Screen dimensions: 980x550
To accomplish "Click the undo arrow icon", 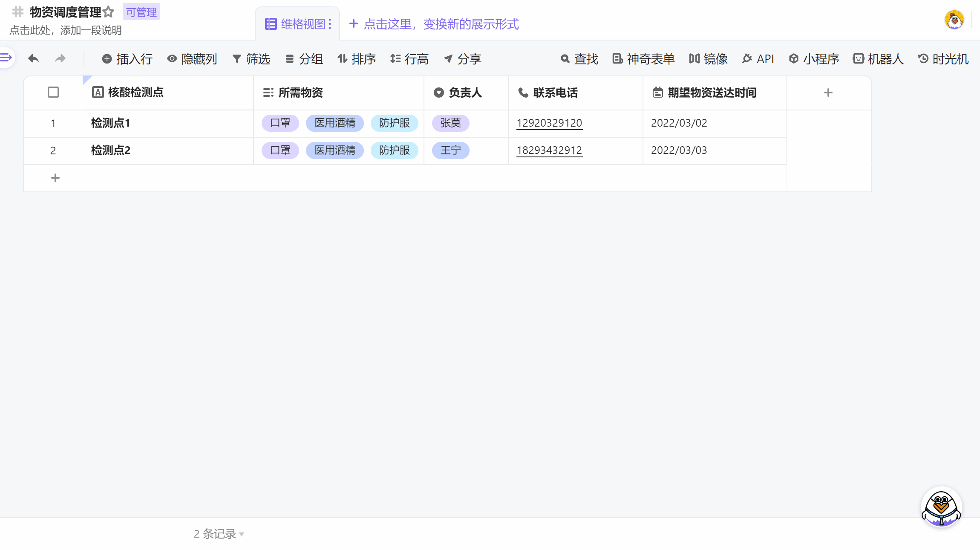I will pos(33,58).
